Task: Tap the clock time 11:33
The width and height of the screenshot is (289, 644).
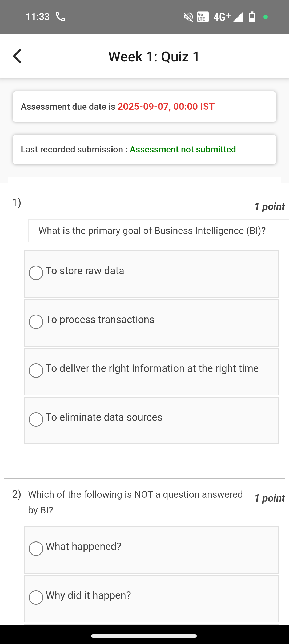Action: (38, 17)
